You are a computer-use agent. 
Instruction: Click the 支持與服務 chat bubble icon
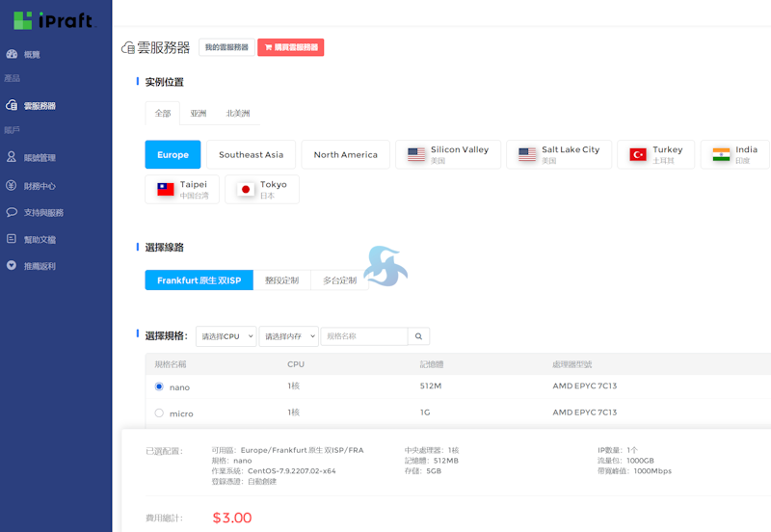(12, 212)
